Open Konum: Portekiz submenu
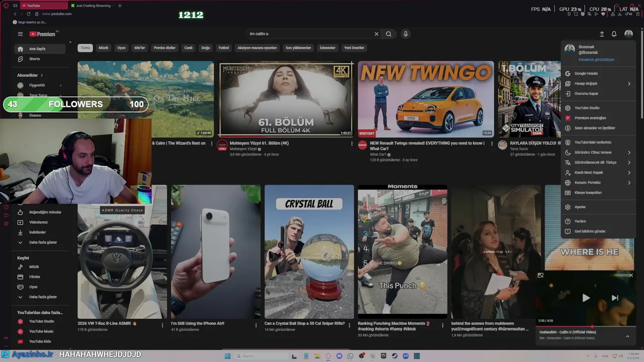This screenshot has width=644, height=362. (x=598, y=183)
